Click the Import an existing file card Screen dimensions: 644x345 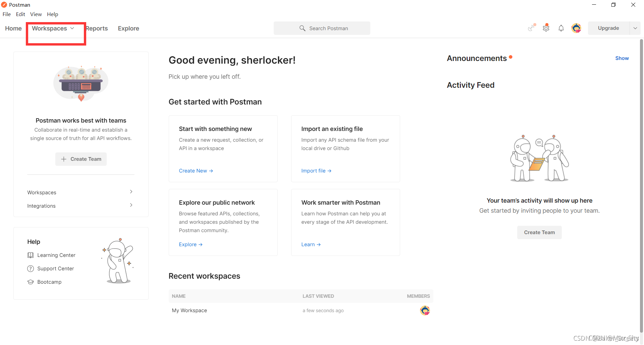point(345,149)
